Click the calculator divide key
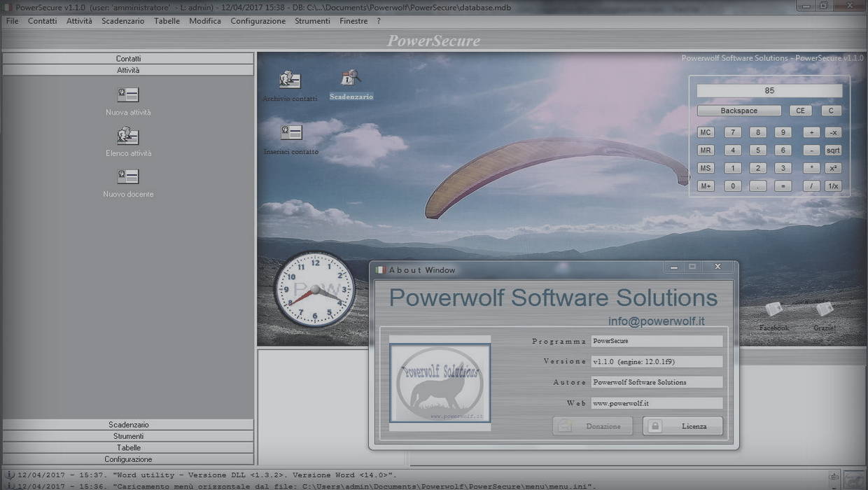This screenshot has width=868, height=490. (x=811, y=186)
